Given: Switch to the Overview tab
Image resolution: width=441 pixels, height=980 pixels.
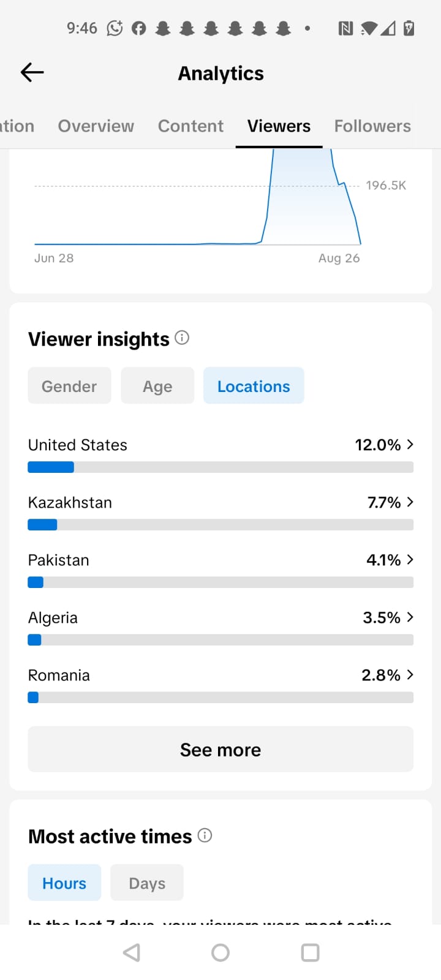Looking at the screenshot, I should pos(96,126).
